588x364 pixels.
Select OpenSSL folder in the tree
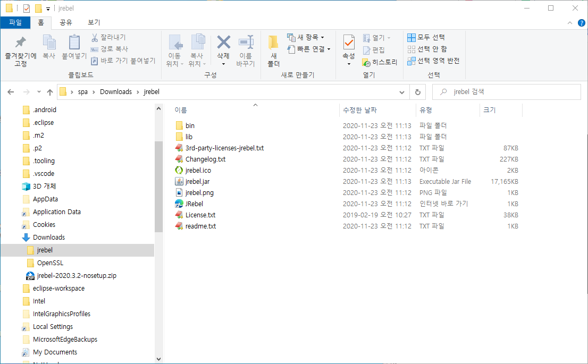point(50,263)
